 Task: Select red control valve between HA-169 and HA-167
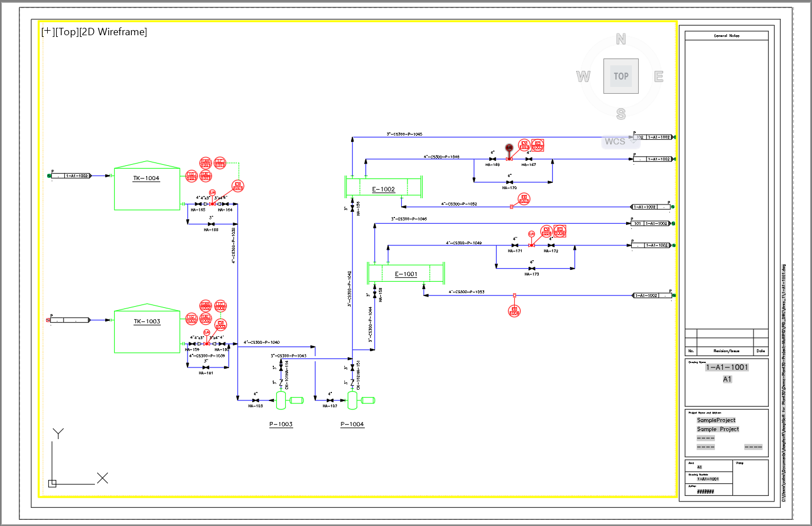[509, 158]
